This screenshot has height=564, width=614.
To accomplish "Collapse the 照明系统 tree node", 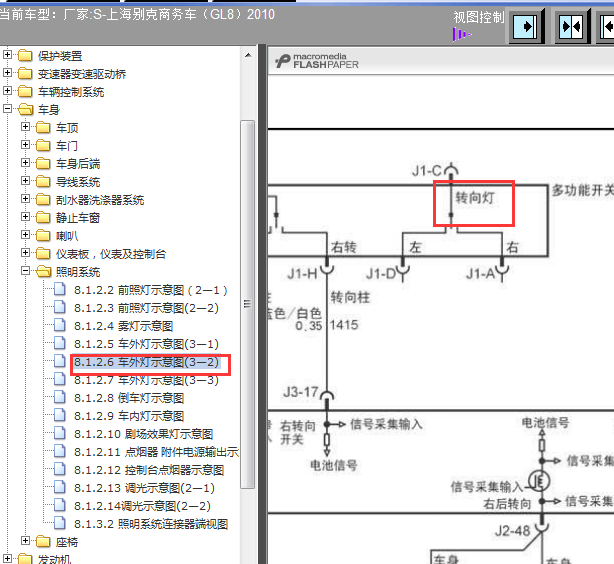I will (25, 271).
